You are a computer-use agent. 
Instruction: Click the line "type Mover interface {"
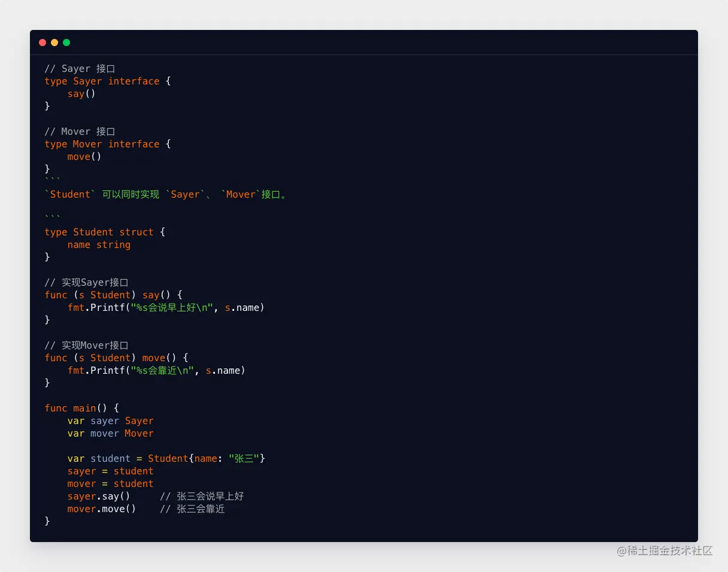coord(108,144)
